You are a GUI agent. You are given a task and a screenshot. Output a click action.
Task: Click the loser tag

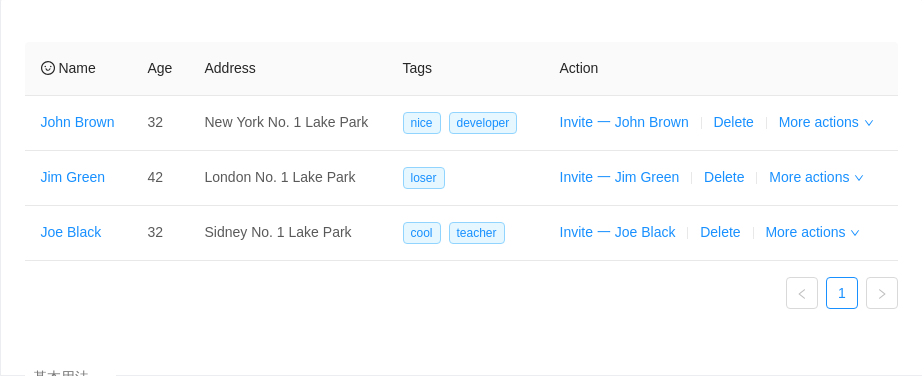[423, 178]
